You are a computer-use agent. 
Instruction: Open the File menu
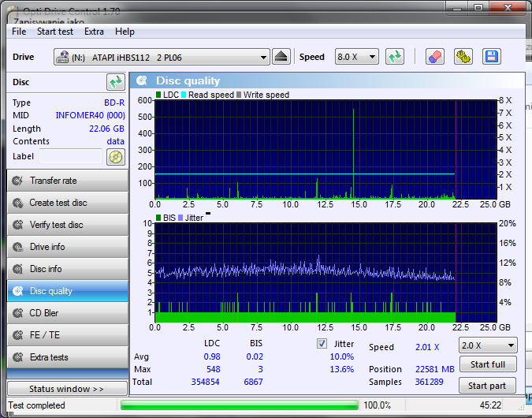19,32
